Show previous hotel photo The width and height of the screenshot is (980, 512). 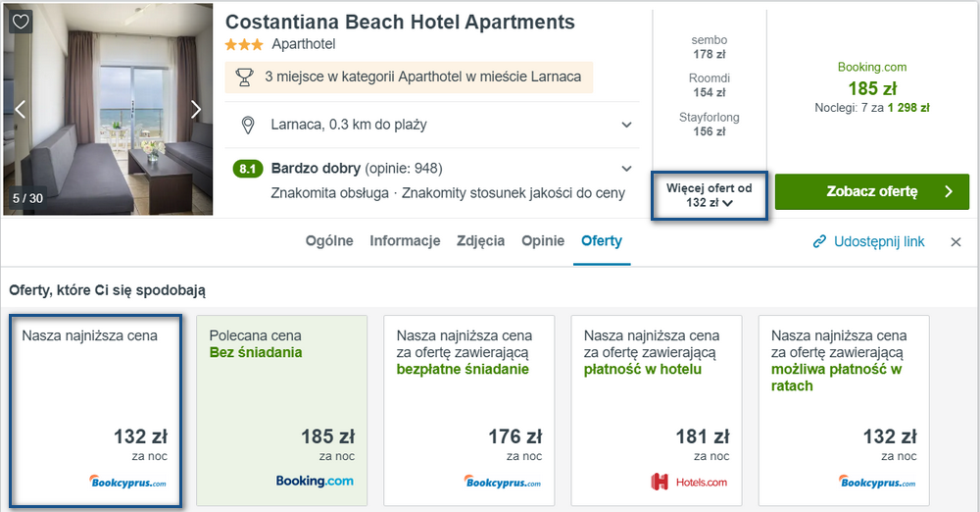coord(20,110)
